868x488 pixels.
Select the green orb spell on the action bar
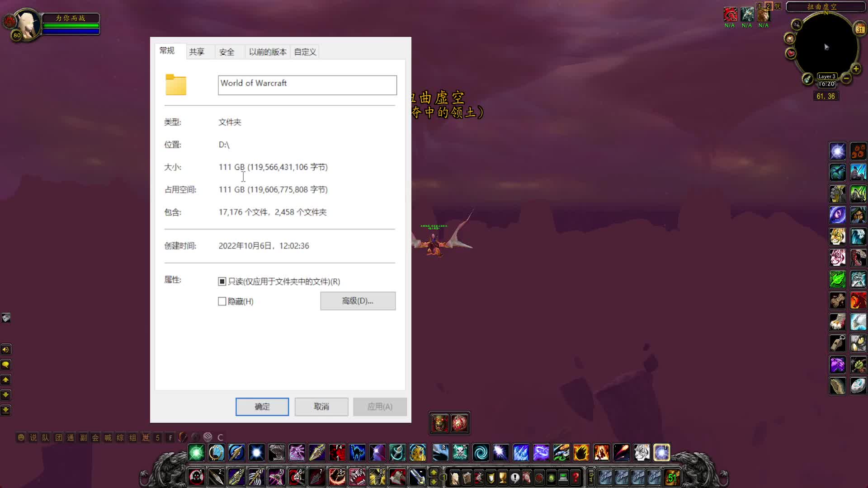click(197, 452)
